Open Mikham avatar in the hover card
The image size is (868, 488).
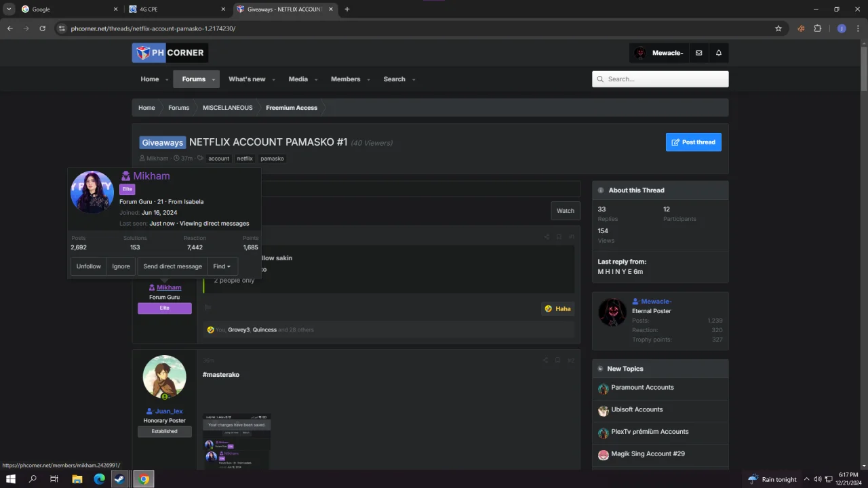coord(92,192)
